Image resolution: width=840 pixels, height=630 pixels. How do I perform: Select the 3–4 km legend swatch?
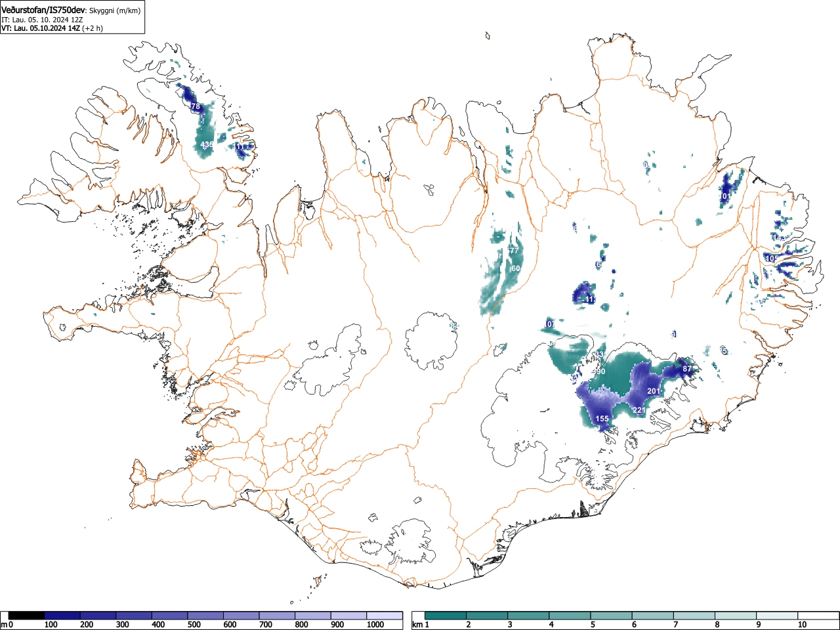(528, 616)
